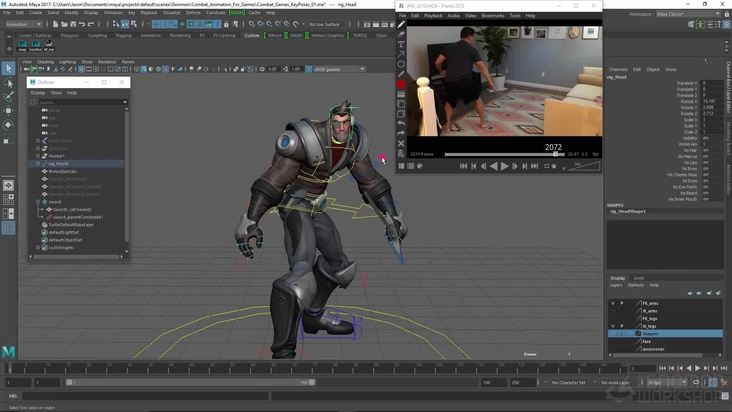
Task: Click the MEL command line input
Action: 145,396
